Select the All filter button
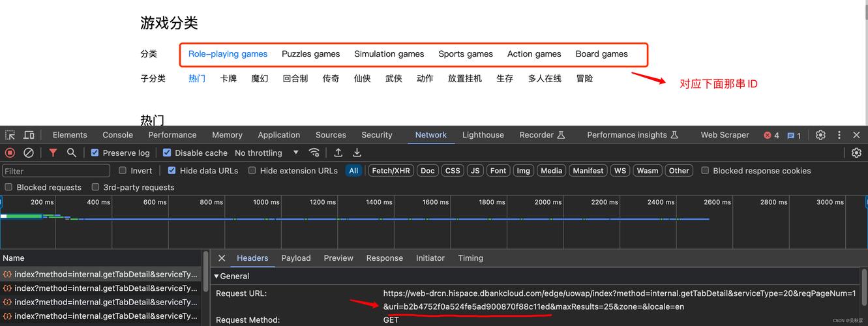This screenshot has width=868, height=326. click(x=353, y=171)
